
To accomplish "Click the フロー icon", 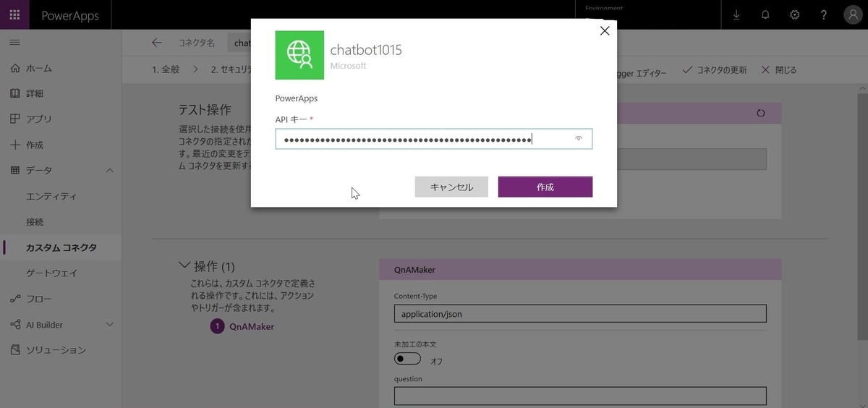I will 15,299.
